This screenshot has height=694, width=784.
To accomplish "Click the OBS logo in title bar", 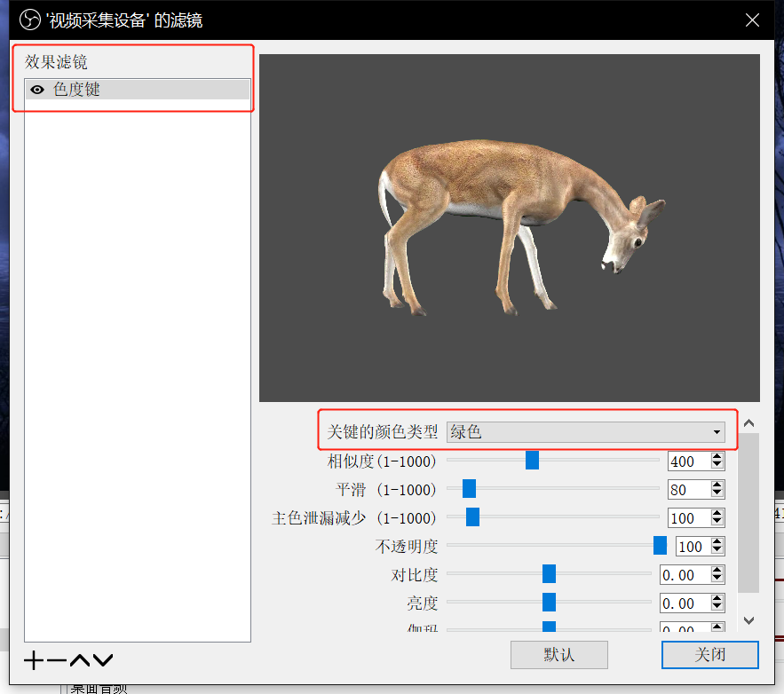I will click(x=29, y=20).
